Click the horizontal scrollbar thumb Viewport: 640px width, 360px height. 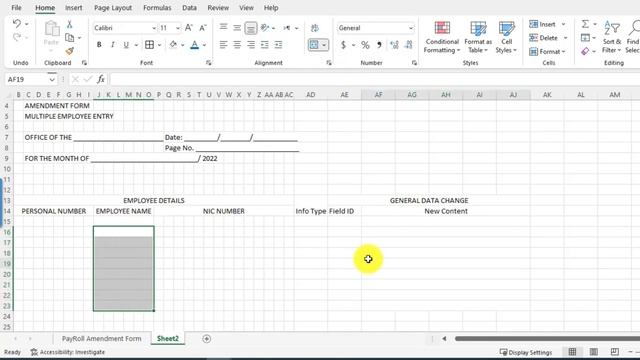coord(547,338)
